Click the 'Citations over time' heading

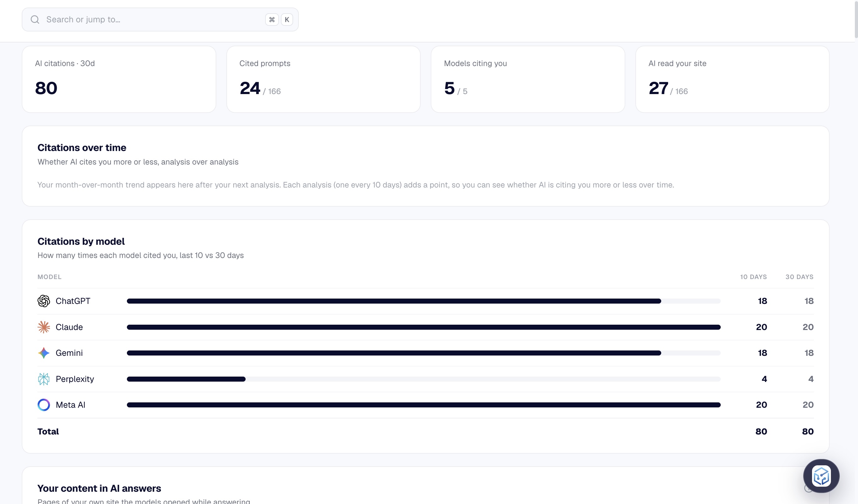pyautogui.click(x=82, y=148)
